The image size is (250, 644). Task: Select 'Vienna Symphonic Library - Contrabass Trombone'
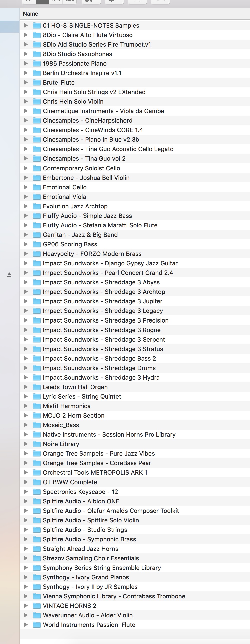135,596
